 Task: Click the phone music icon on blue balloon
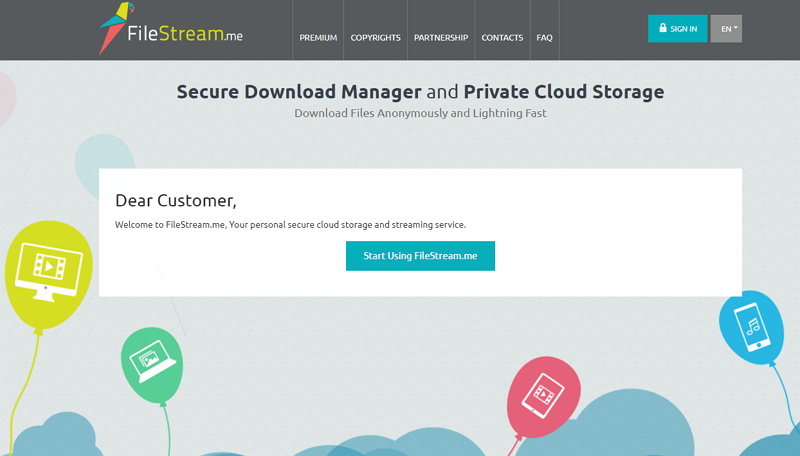tap(752, 327)
